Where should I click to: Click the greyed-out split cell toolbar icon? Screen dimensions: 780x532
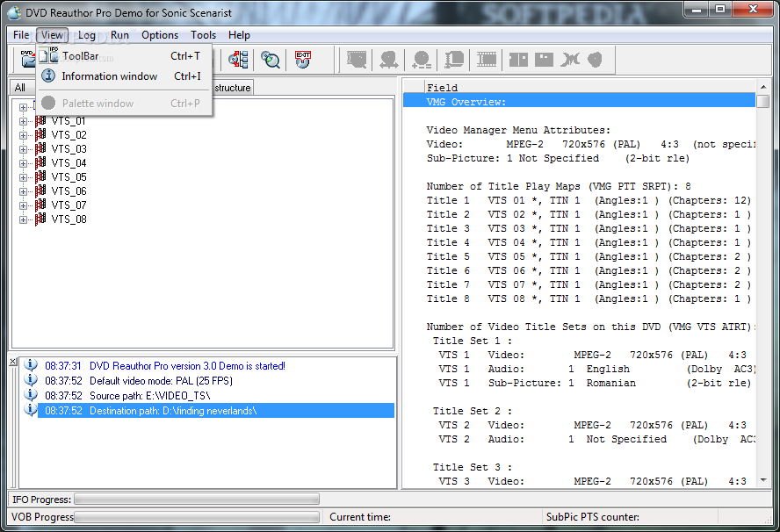(x=518, y=60)
